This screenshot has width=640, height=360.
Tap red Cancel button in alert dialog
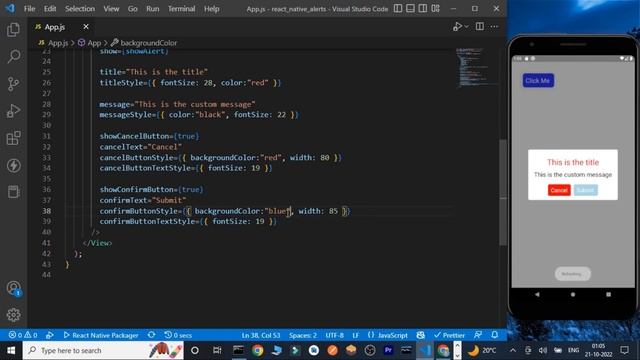pos(559,190)
